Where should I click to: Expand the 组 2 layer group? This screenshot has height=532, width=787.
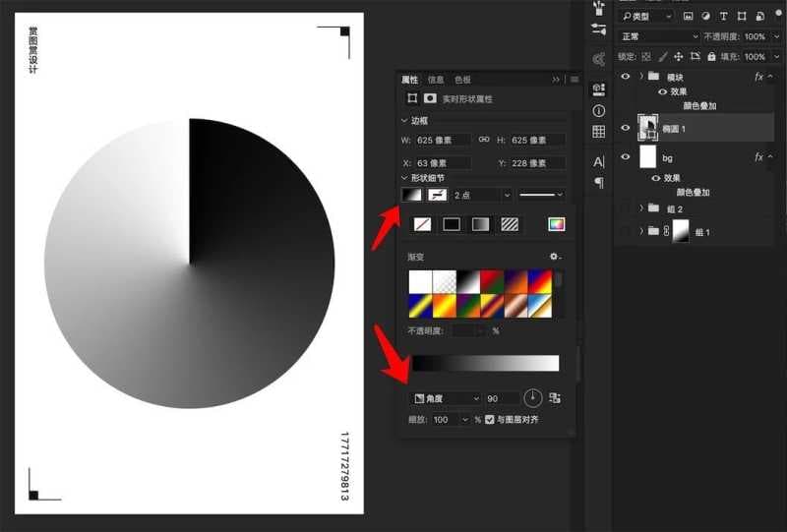click(x=641, y=207)
